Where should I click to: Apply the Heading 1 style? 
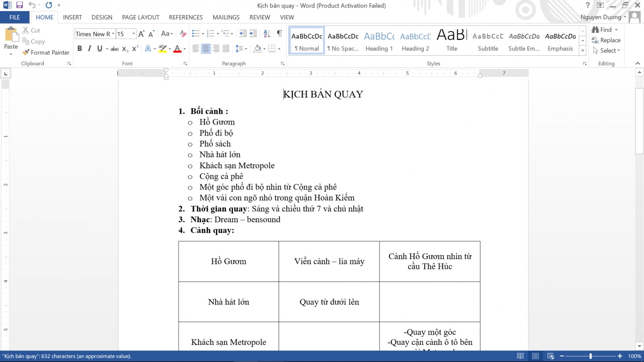pos(379,40)
